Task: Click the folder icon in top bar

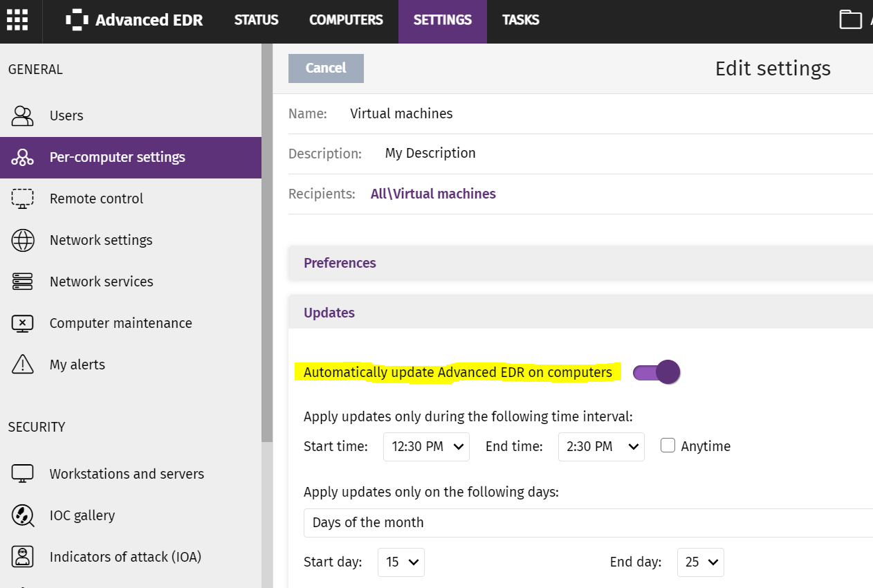Action: 851,20
